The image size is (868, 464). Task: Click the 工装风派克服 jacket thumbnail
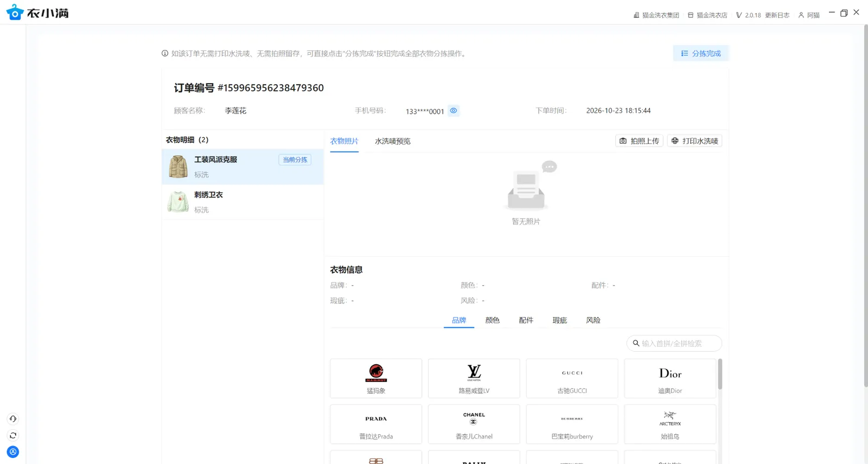click(178, 167)
